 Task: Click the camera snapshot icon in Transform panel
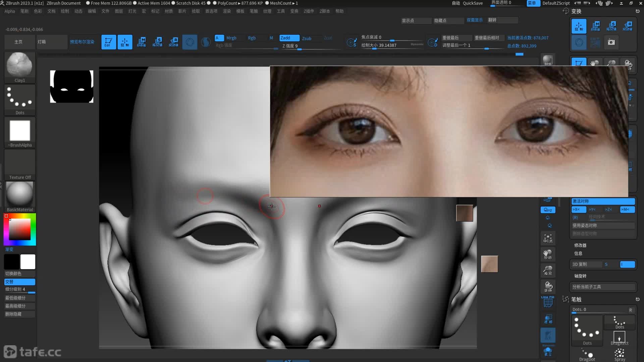pos(611,42)
